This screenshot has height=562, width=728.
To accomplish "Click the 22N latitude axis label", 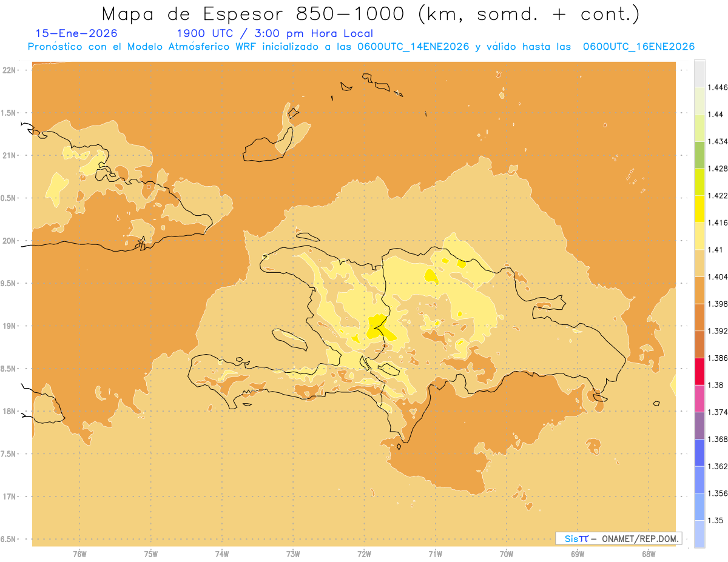I will click(8, 70).
